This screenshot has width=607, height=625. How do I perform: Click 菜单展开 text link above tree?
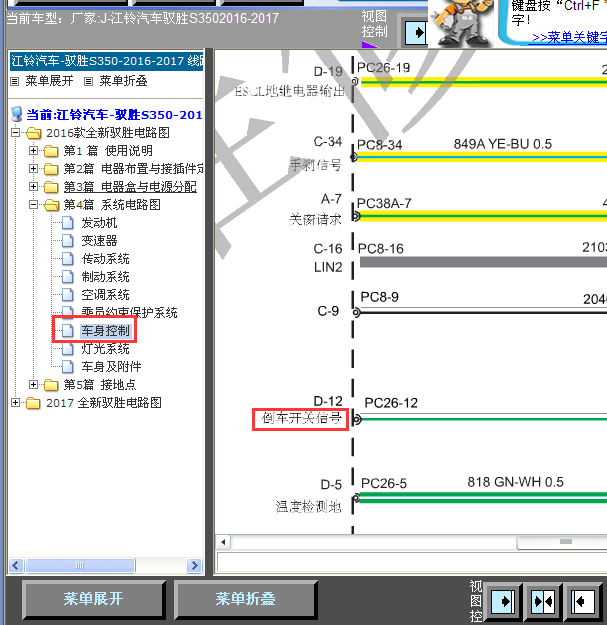click(49, 81)
